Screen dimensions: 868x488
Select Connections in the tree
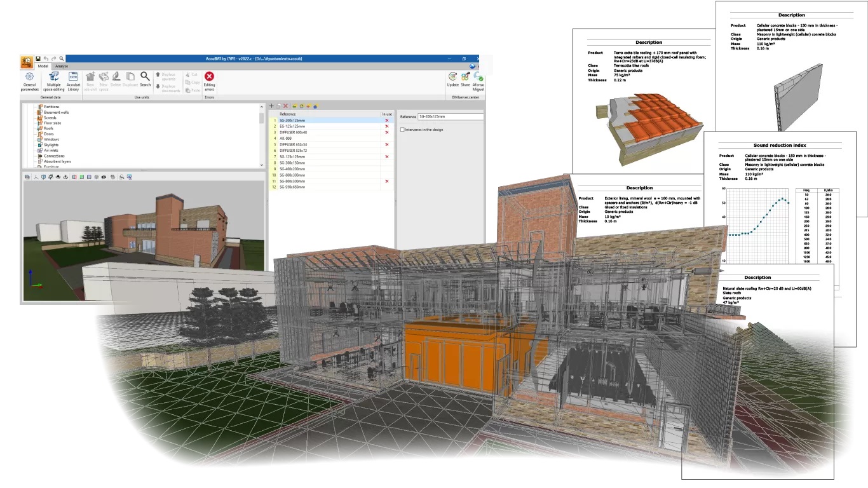click(x=54, y=156)
